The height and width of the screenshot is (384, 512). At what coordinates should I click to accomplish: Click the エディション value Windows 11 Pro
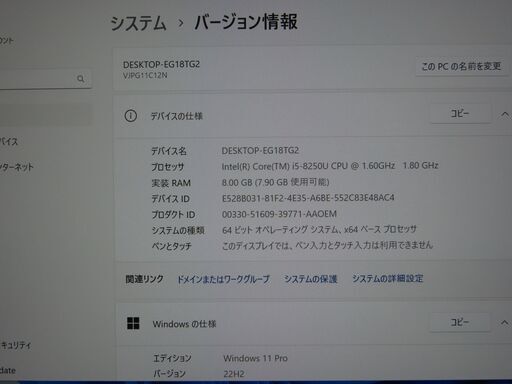(255, 358)
